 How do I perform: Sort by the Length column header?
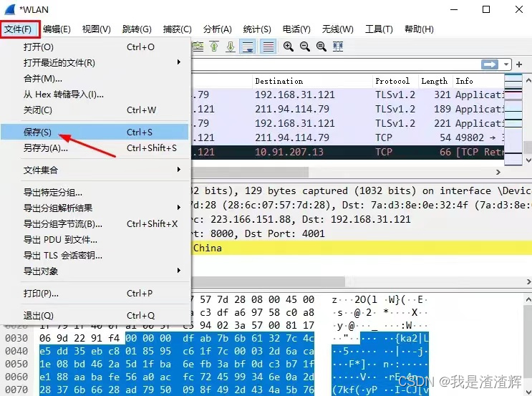(435, 81)
